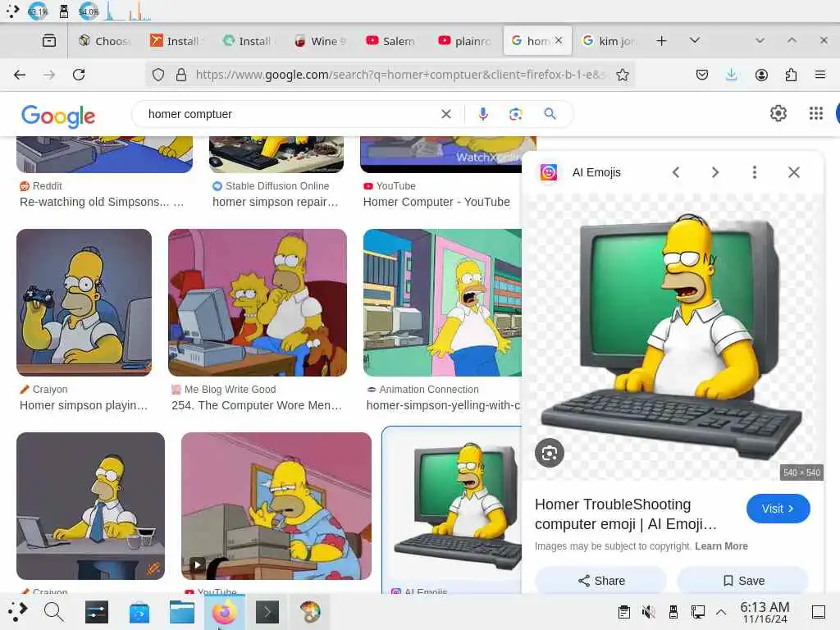Open a new browser tab
The width and height of the screenshot is (840, 630).
(x=662, y=41)
